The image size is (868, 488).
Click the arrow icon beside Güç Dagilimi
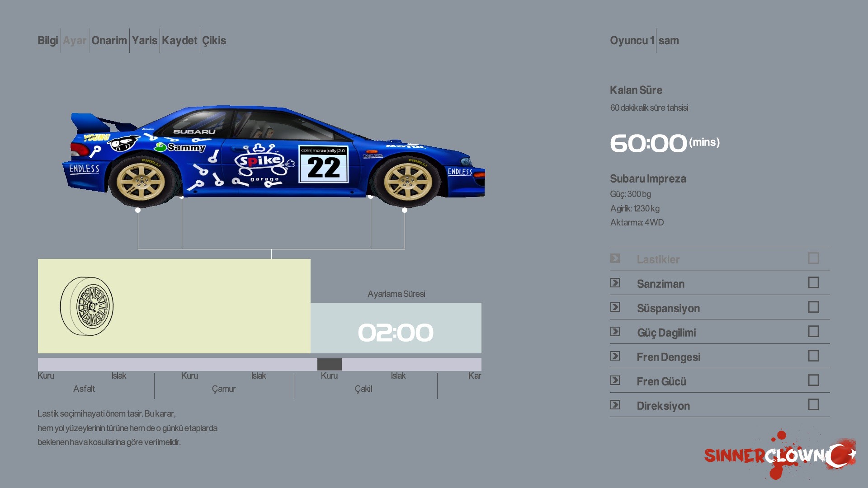[615, 332]
